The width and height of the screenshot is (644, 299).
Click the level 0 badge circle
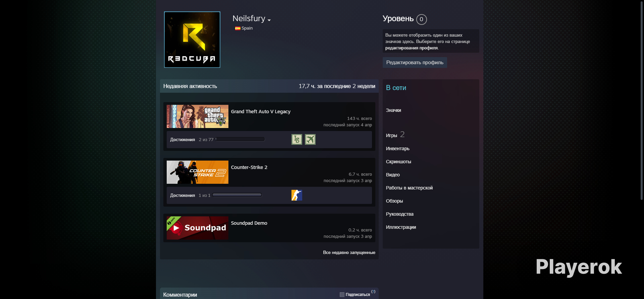click(422, 19)
